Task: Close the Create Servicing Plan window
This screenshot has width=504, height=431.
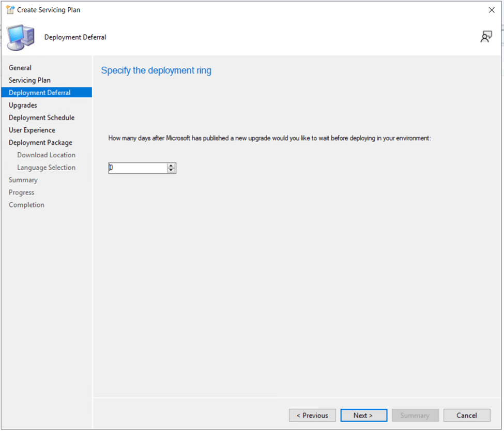Action: pos(491,10)
